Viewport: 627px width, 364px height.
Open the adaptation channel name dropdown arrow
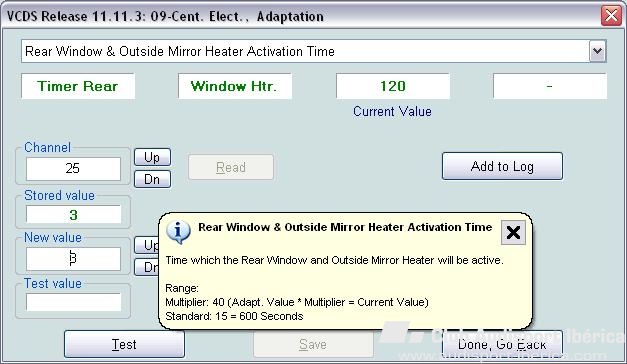[597, 51]
